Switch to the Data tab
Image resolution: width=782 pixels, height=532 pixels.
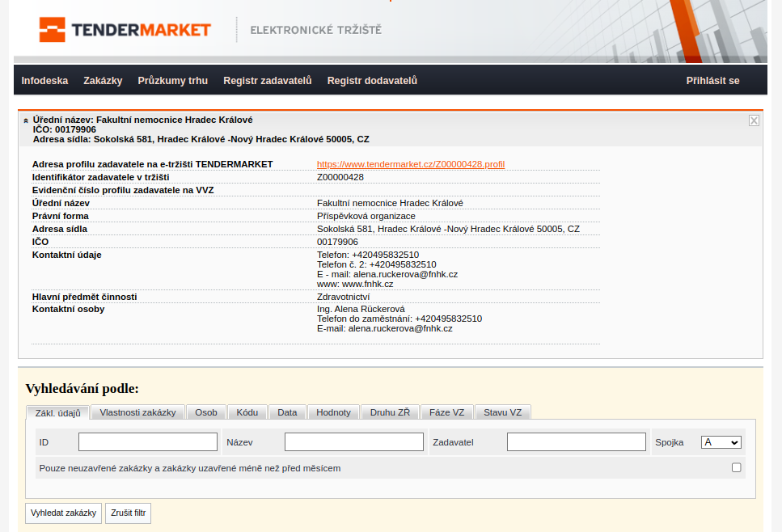pyautogui.click(x=287, y=412)
